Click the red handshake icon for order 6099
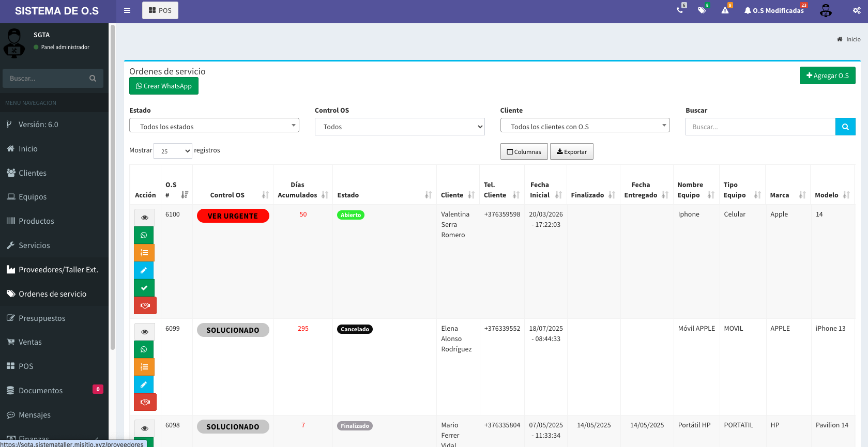This screenshot has width=868, height=447. click(145, 402)
